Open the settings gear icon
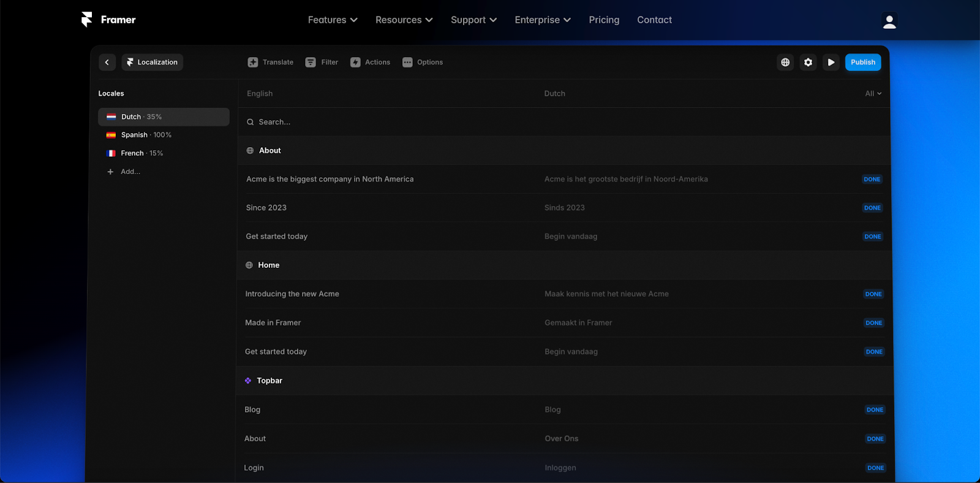The width and height of the screenshot is (980, 483). pyautogui.click(x=808, y=62)
